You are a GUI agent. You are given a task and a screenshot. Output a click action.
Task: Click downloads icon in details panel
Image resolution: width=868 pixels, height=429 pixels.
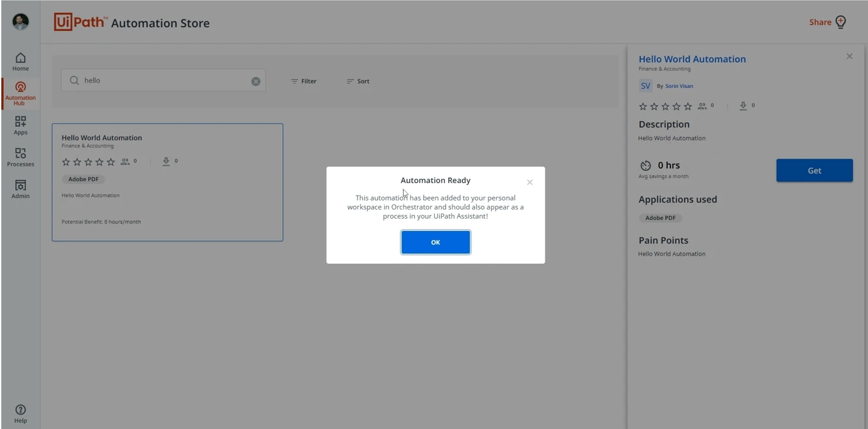(x=743, y=105)
